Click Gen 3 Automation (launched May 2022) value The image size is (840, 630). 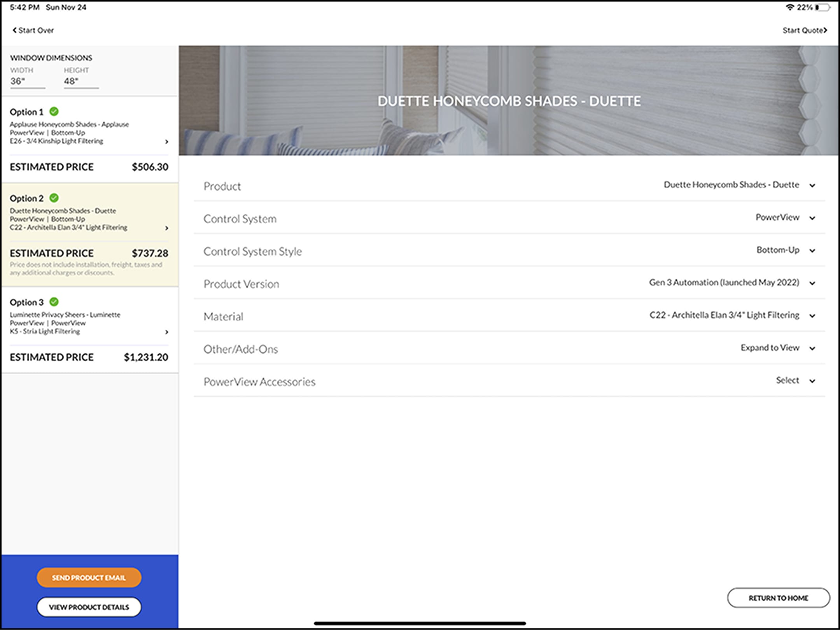[724, 283]
